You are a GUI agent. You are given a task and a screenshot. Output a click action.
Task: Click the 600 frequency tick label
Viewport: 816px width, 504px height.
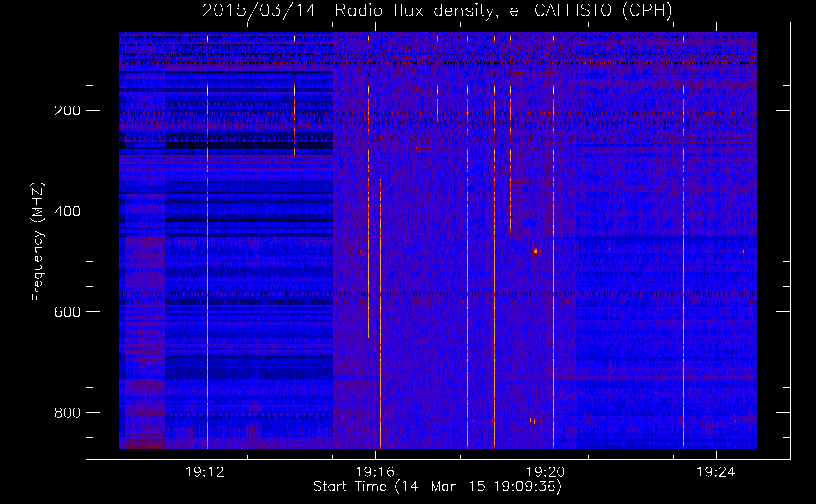[x=67, y=312]
